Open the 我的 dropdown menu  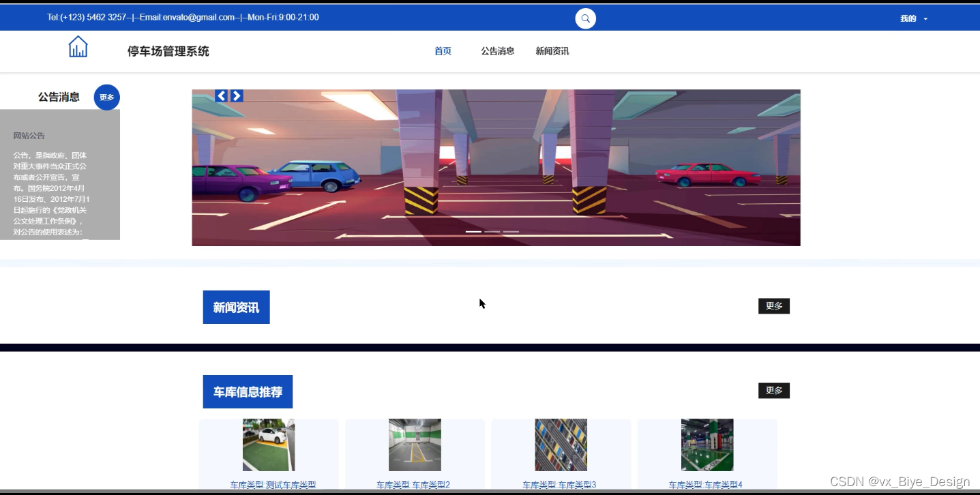(914, 18)
